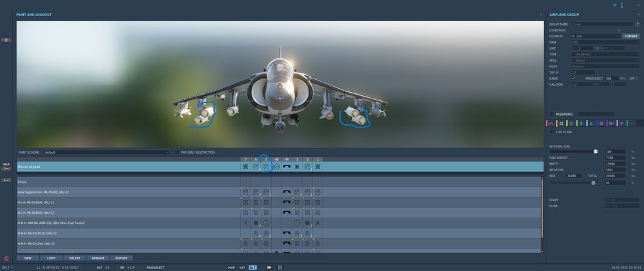Click the ruler icon in status bar
The image size is (644, 271).
[269, 267]
